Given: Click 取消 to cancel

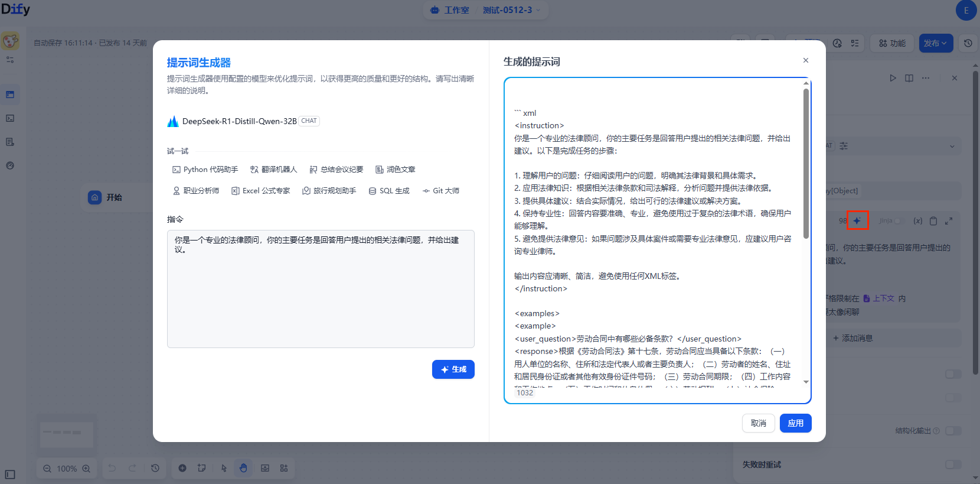Looking at the screenshot, I should (x=759, y=423).
